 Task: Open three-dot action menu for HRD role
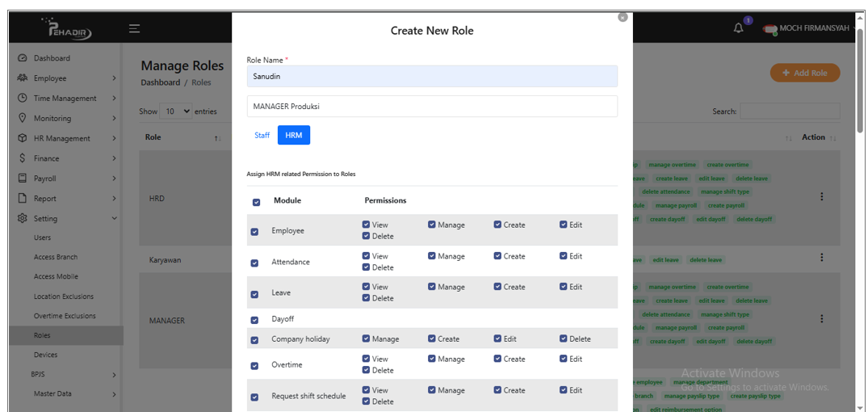click(x=822, y=196)
